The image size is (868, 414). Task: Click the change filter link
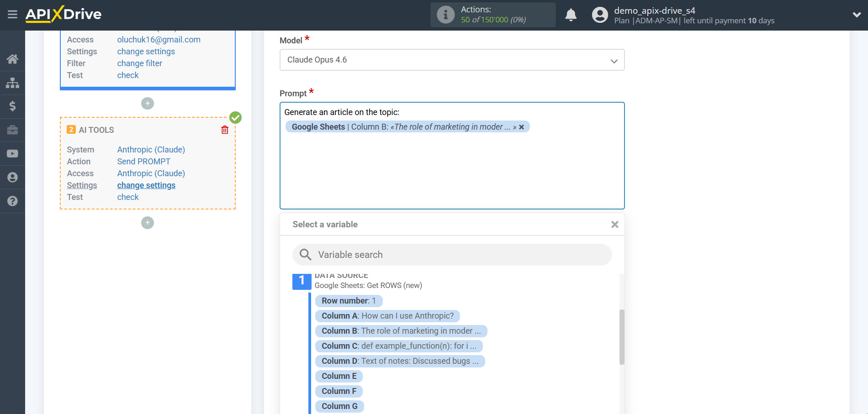click(x=139, y=63)
